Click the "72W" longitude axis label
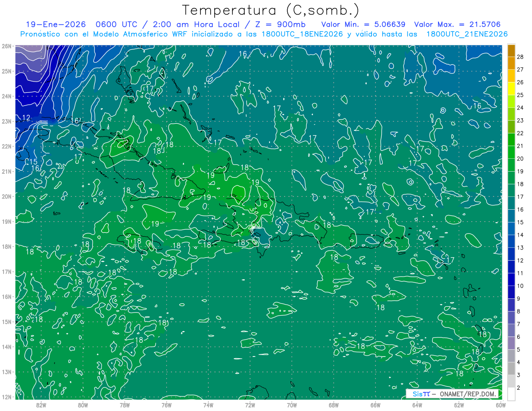This screenshot has height=411, width=532. click(250, 405)
